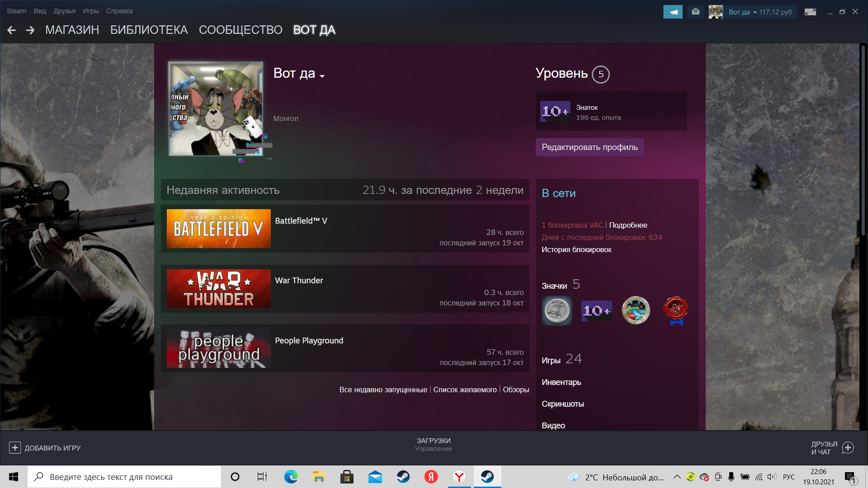This screenshot has height=488, width=868.
Task: Go forward with the right arrow
Action: coord(30,30)
